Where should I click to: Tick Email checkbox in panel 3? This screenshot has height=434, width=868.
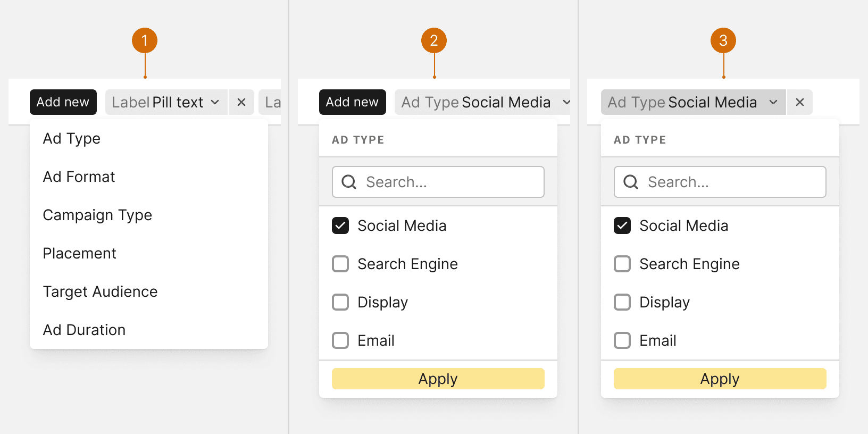(622, 340)
